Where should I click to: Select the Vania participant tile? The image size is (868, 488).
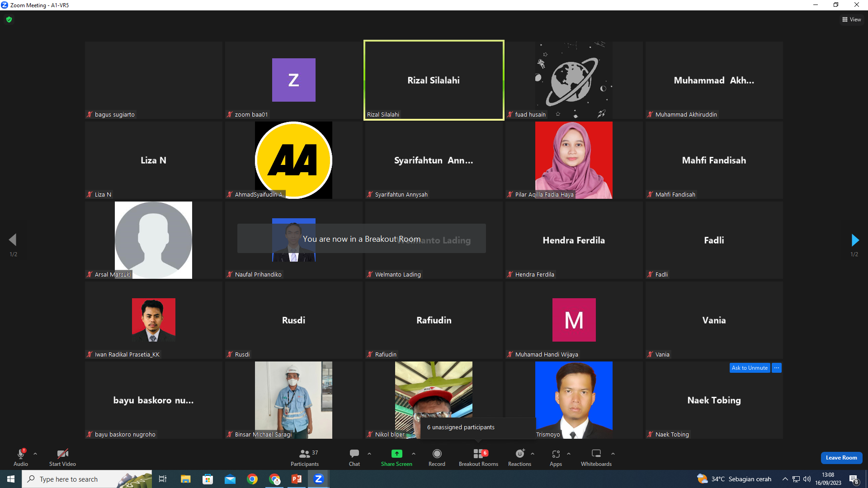click(x=714, y=320)
